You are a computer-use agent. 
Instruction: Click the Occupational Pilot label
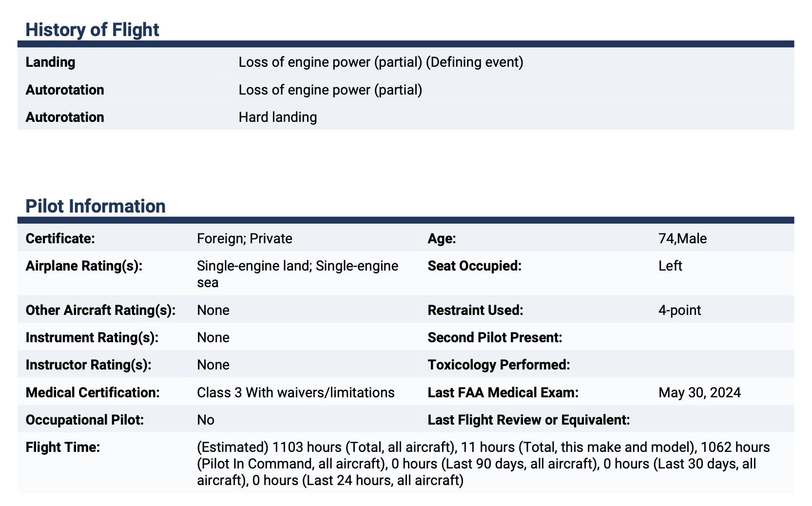pyautogui.click(x=85, y=420)
